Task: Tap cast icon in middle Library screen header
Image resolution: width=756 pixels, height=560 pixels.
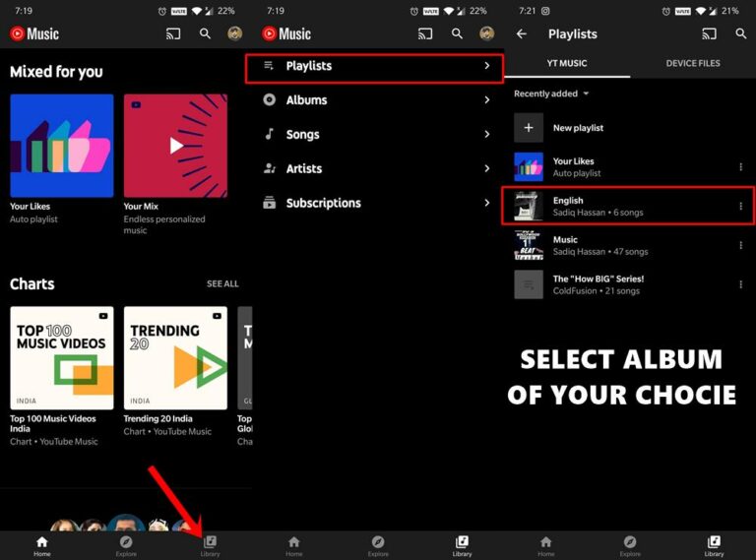Action: (425, 33)
